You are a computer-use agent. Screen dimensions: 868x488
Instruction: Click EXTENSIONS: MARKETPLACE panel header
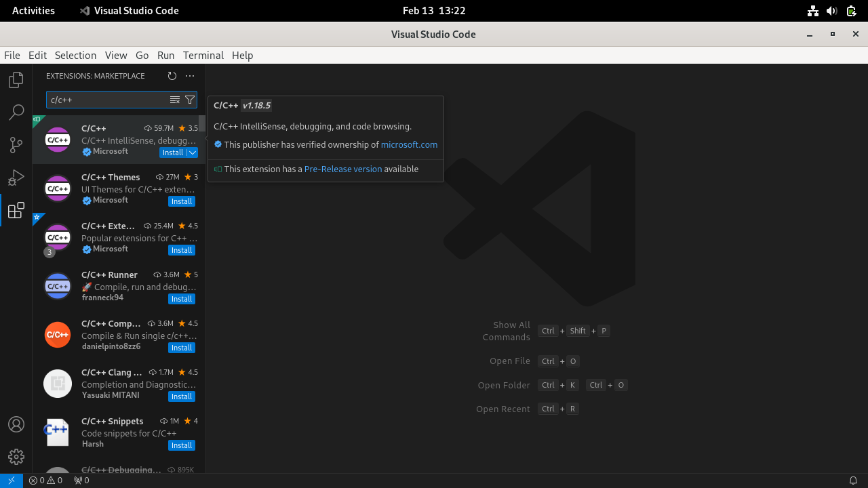pyautogui.click(x=96, y=76)
